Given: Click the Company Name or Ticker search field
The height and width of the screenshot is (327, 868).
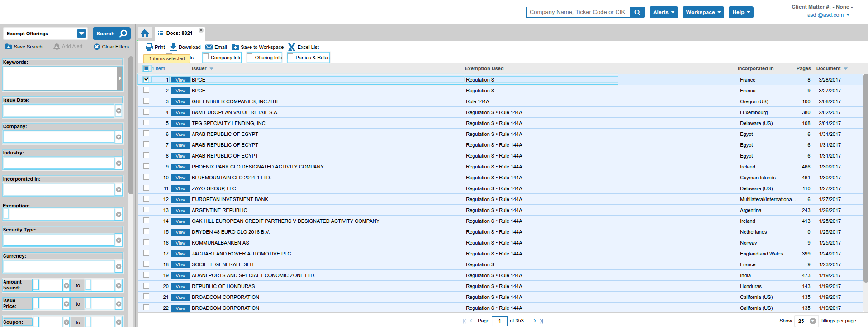Looking at the screenshot, I should coord(578,12).
